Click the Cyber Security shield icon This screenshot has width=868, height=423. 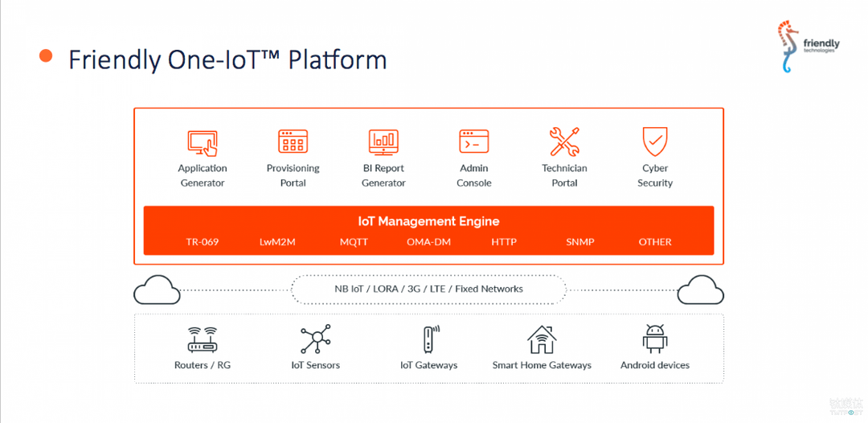[655, 142]
